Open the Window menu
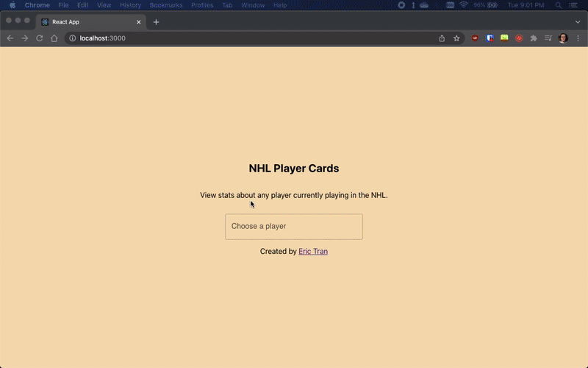This screenshot has height=368, width=588. (x=253, y=5)
